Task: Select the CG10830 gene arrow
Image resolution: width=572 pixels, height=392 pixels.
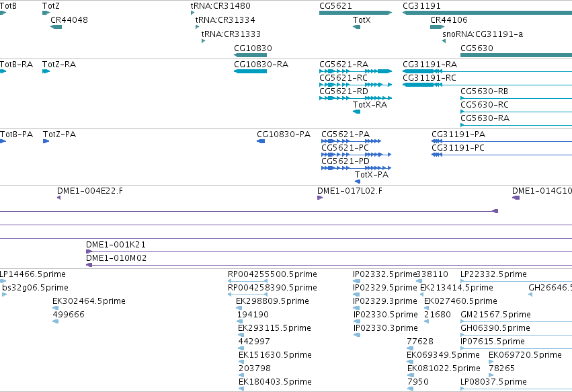Action: 250,55
